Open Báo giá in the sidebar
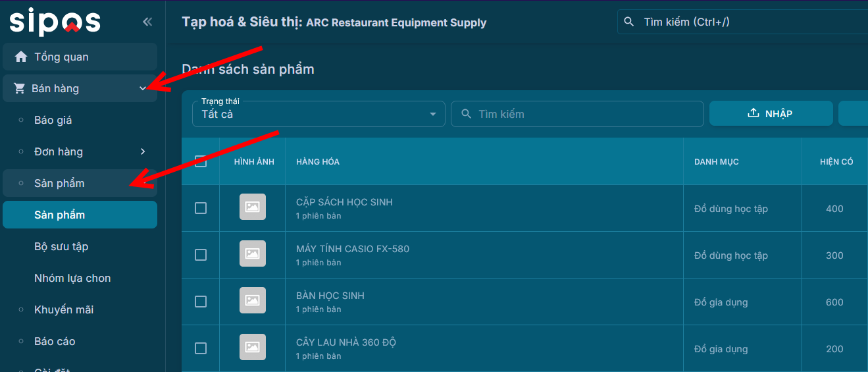868x372 pixels. point(53,120)
